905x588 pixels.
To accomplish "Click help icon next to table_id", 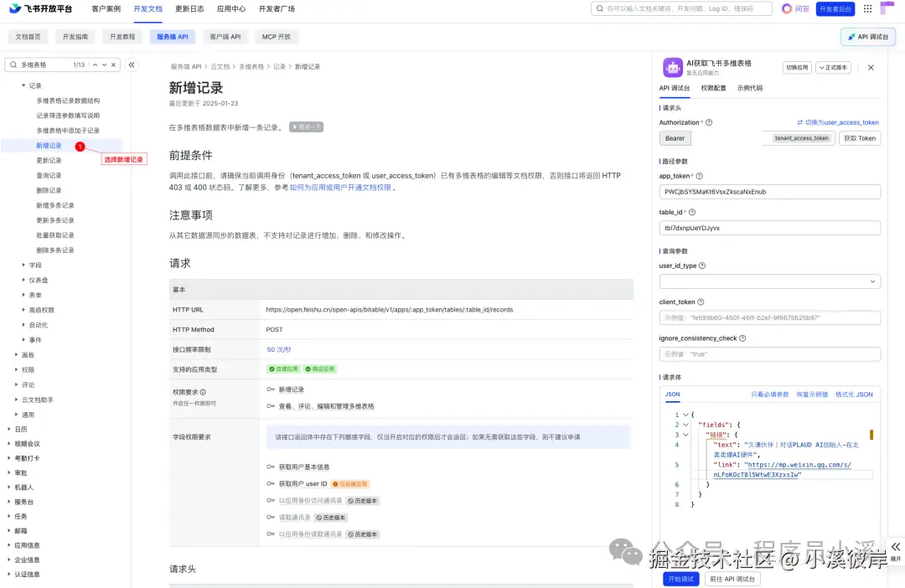I will click(x=692, y=213).
